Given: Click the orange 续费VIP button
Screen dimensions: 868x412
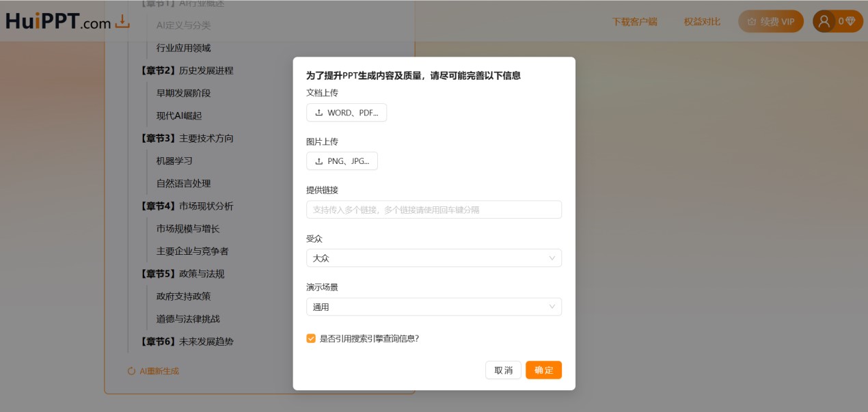Looking at the screenshot, I should tap(770, 21).
